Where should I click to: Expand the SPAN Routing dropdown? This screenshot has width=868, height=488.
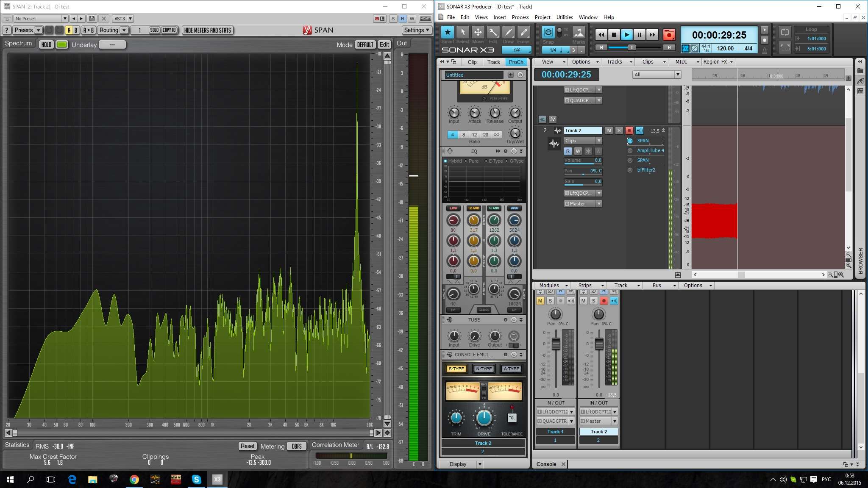click(x=113, y=30)
